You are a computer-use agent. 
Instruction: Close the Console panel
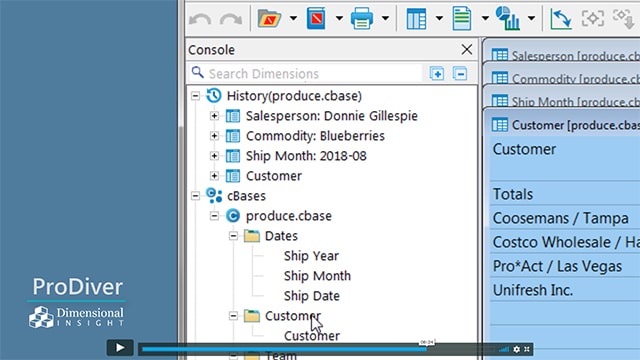(467, 49)
